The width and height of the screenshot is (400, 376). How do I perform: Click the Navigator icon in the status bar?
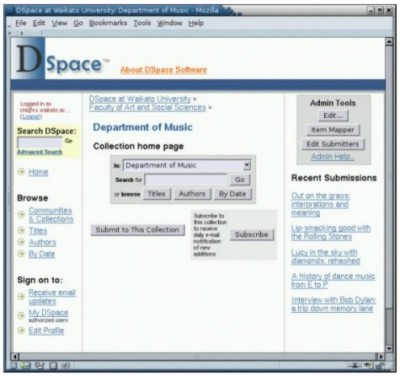click(x=13, y=365)
